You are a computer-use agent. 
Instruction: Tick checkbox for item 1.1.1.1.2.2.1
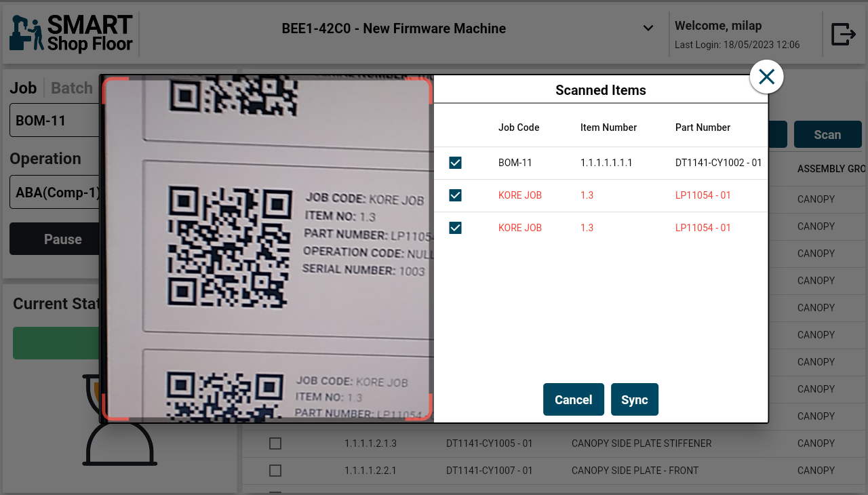tap(275, 471)
